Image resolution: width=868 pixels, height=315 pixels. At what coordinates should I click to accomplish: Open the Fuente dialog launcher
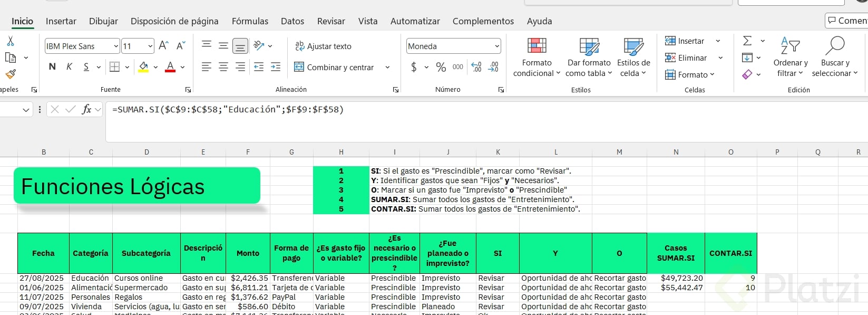(188, 90)
